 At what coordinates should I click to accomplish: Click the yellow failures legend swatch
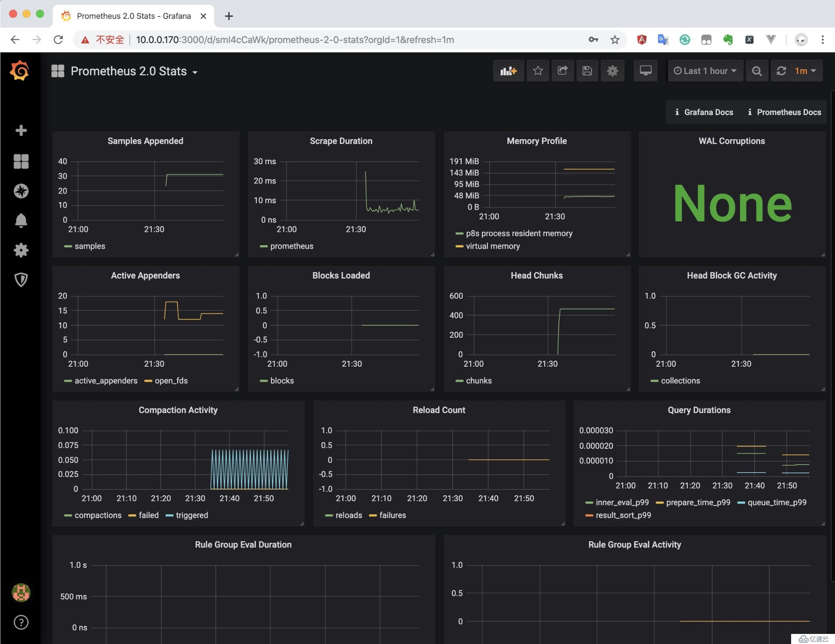373,515
